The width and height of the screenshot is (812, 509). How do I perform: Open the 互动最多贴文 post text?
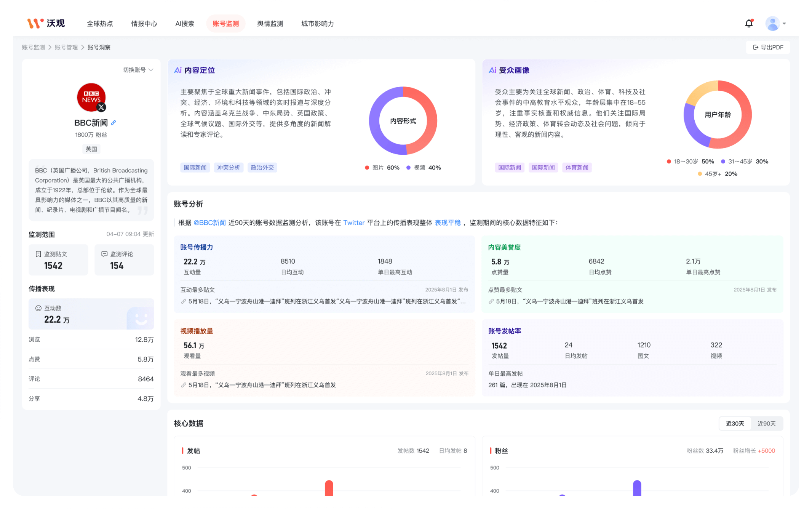[327, 301]
